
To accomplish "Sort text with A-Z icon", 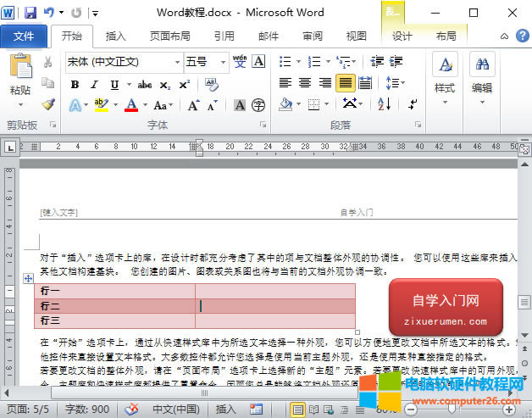I will click(385, 103).
